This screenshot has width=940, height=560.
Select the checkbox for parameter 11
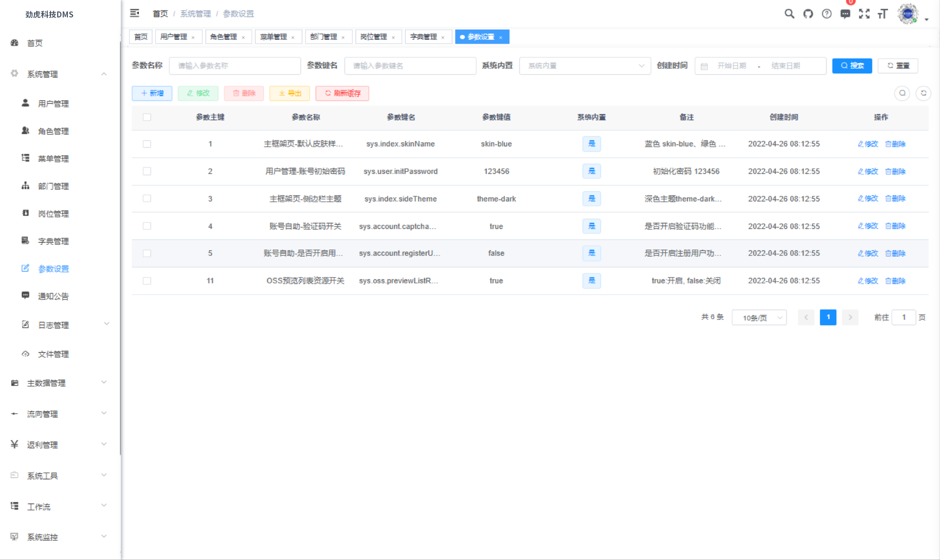[x=147, y=281]
